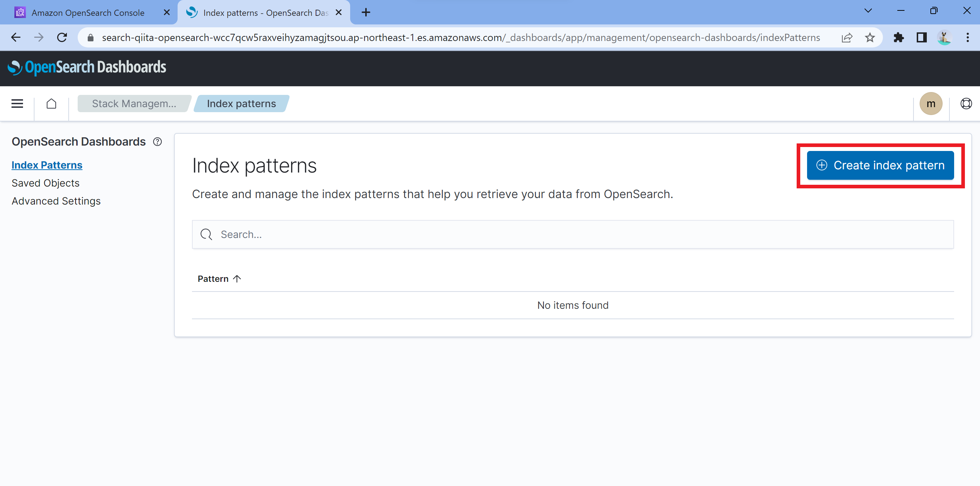Toggle the browser side panel icon

point(921,37)
